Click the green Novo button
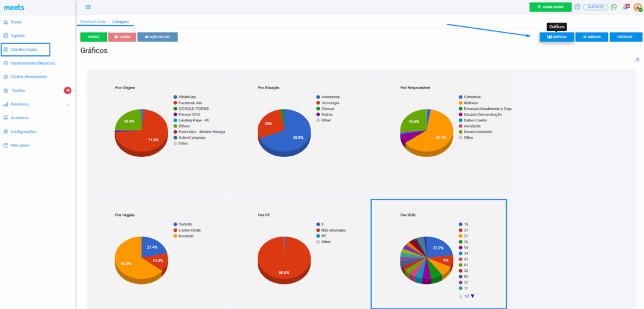 (x=93, y=37)
